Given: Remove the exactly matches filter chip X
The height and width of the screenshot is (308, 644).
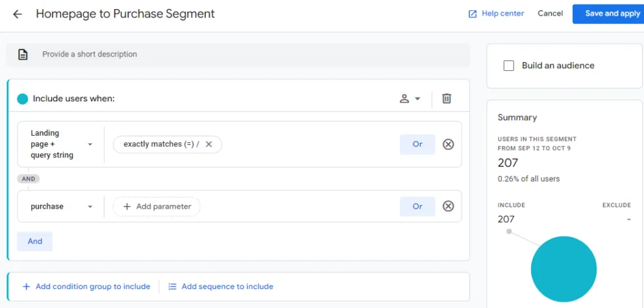Looking at the screenshot, I should (x=208, y=144).
